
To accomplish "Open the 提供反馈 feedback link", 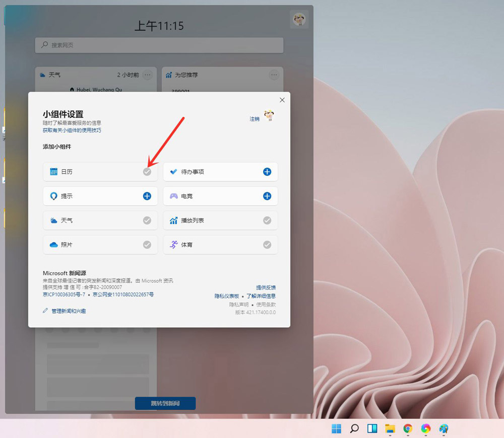I will [268, 287].
